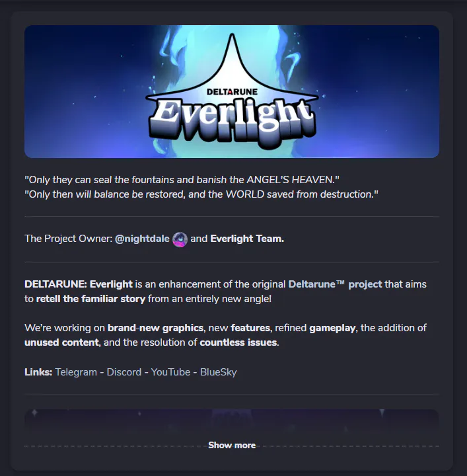Visit the Discord link
Image resolution: width=467 pixels, height=476 pixels.
coord(124,372)
